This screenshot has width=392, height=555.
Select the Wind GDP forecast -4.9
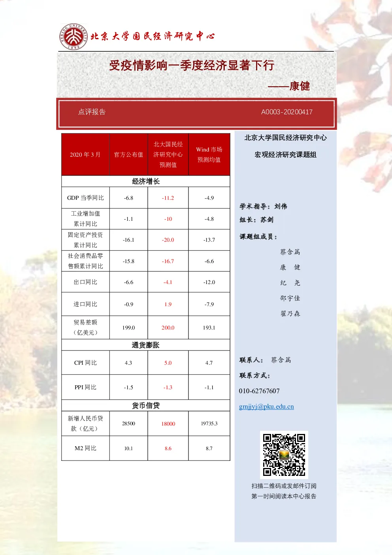tap(209, 198)
